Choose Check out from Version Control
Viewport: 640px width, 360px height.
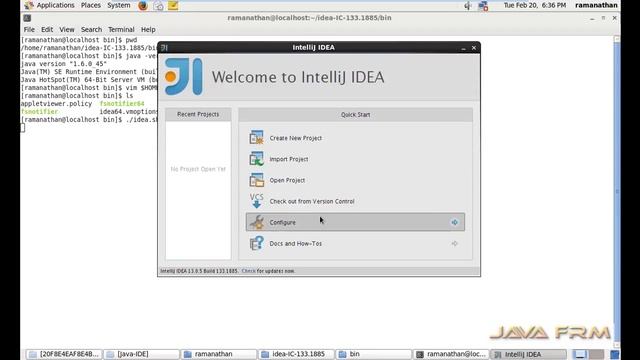tap(312, 201)
